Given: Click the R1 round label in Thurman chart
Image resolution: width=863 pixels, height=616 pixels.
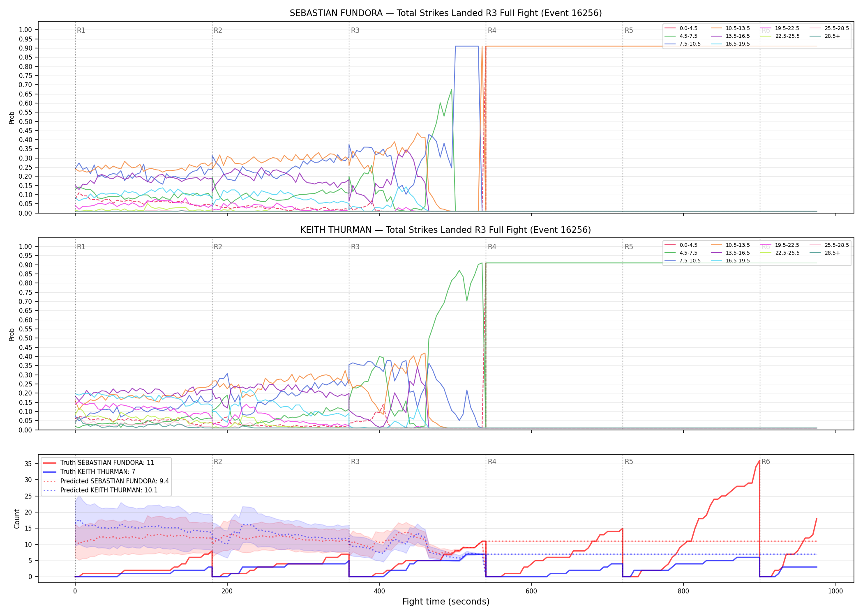Looking at the screenshot, I should point(81,247).
